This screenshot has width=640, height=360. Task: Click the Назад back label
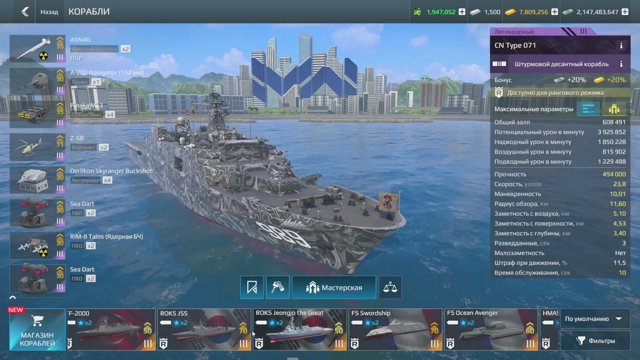49,12
